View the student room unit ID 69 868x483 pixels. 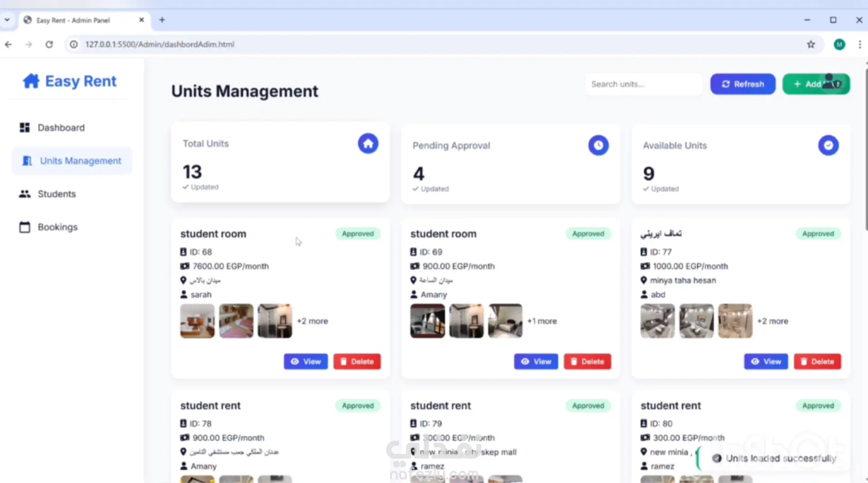pos(536,361)
